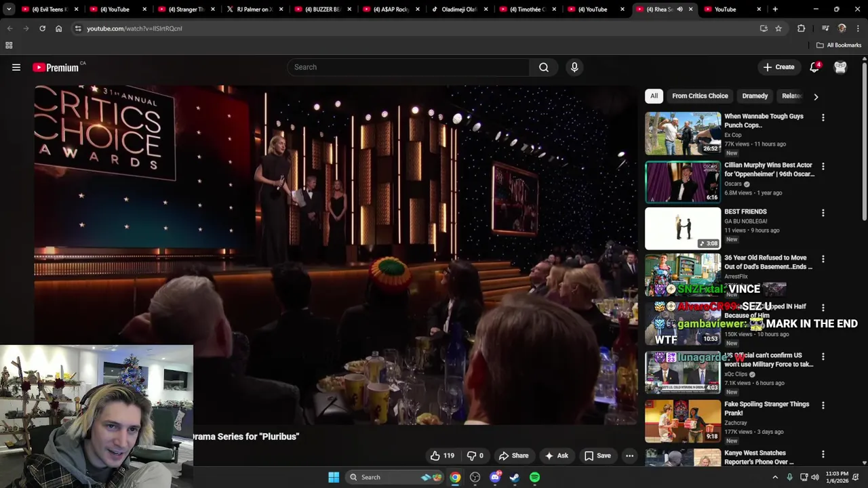Start voice search with the microphone

574,67
